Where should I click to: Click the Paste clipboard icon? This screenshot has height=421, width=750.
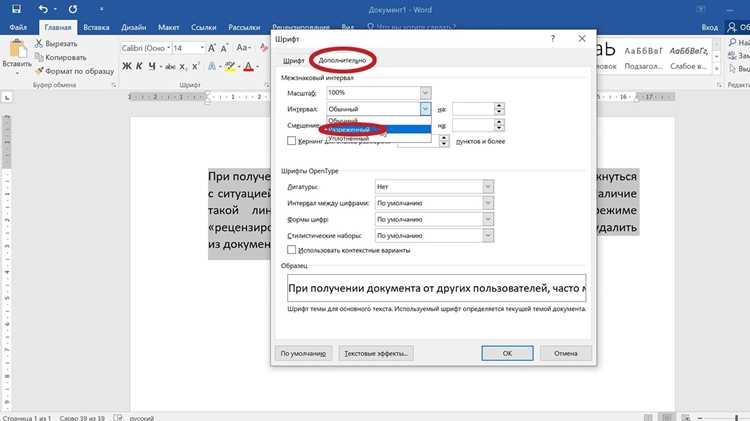[17, 49]
